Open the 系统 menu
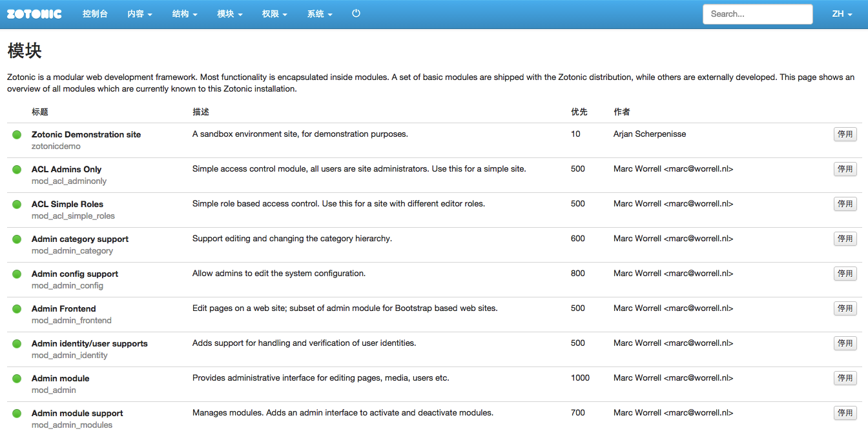 pos(320,14)
